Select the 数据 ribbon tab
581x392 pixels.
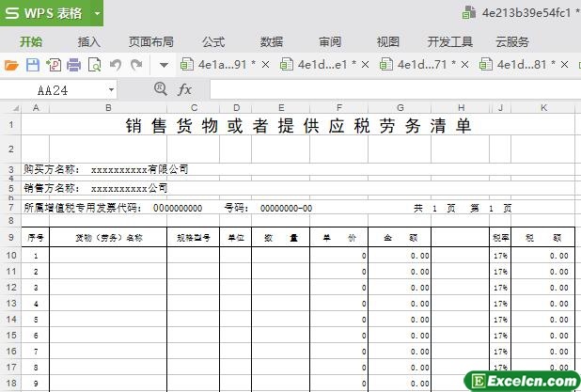click(x=272, y=42)
